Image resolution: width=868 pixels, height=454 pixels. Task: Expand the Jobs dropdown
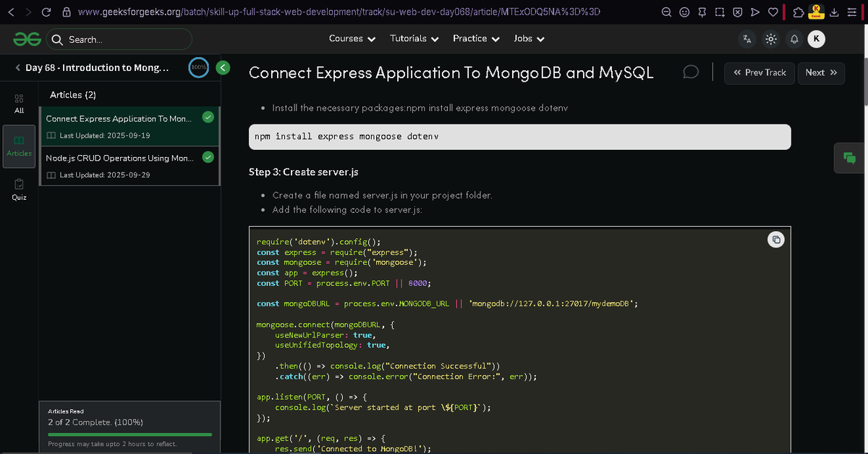[529, 39]
